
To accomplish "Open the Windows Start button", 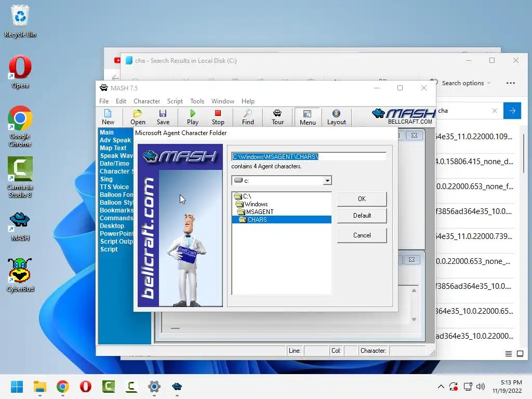I will coord(17,387).
